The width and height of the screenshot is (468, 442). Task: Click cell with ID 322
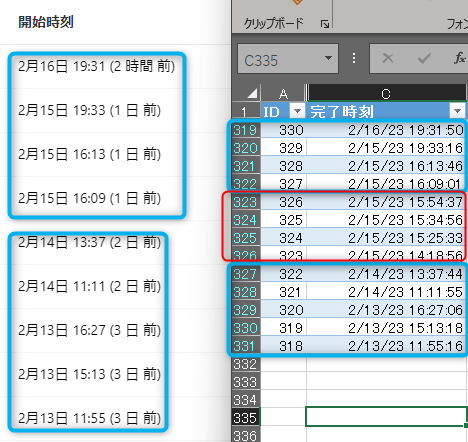pos(283,274)
